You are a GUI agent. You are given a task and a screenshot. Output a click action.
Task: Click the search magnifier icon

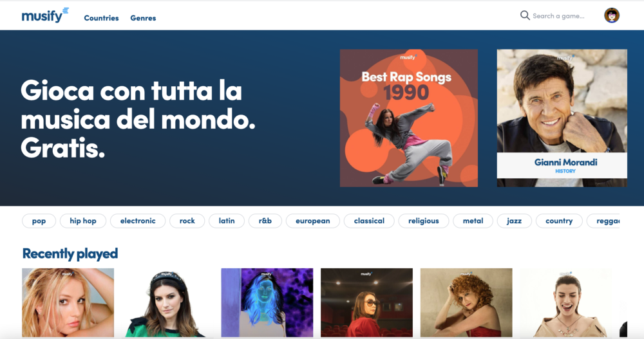coord(525,15)
